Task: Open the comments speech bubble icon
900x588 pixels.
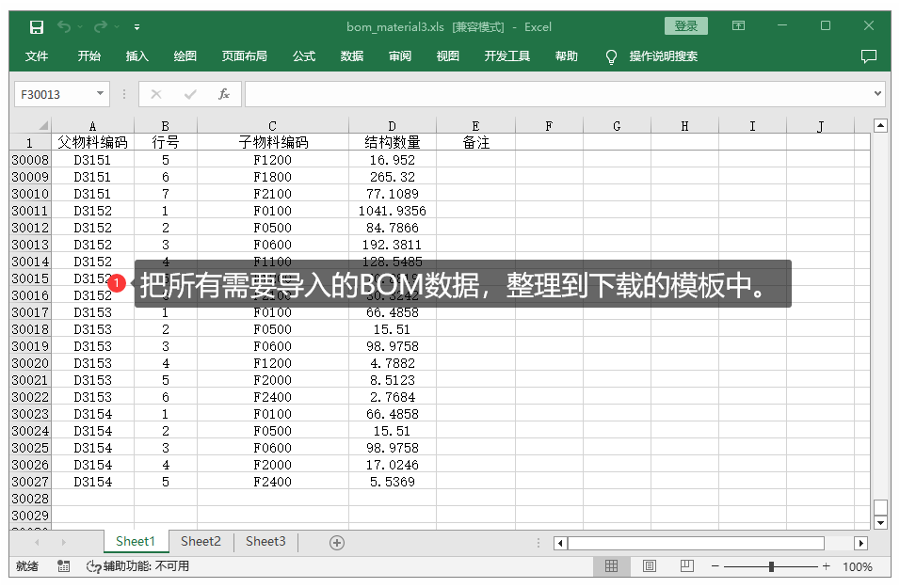Action: [868, 56]
